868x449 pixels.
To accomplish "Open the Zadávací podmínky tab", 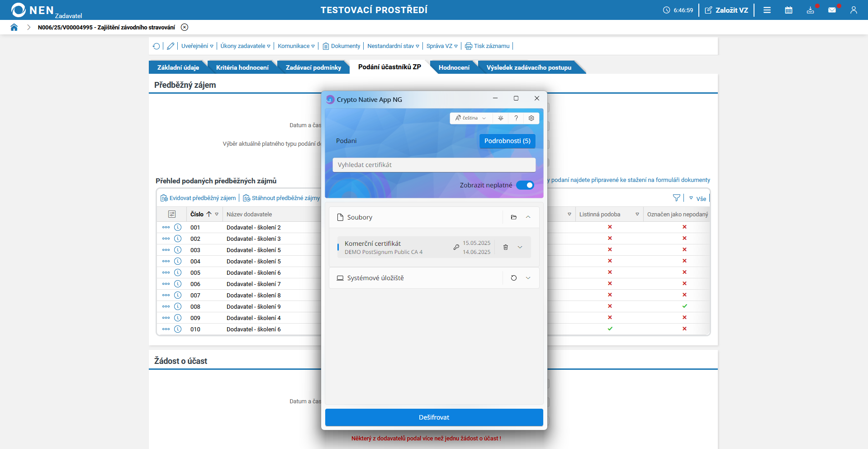I will pyautogui.click(x=313, y=67).
